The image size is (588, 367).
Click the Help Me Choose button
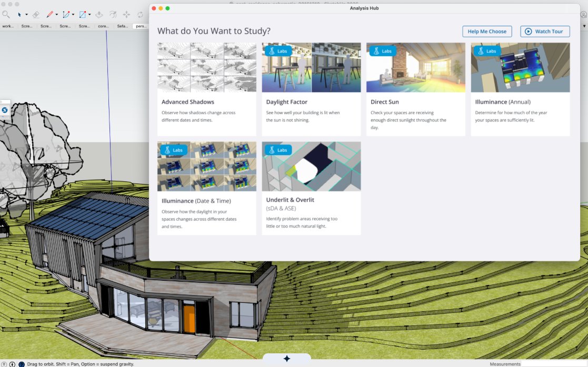(x=487, y=32)
